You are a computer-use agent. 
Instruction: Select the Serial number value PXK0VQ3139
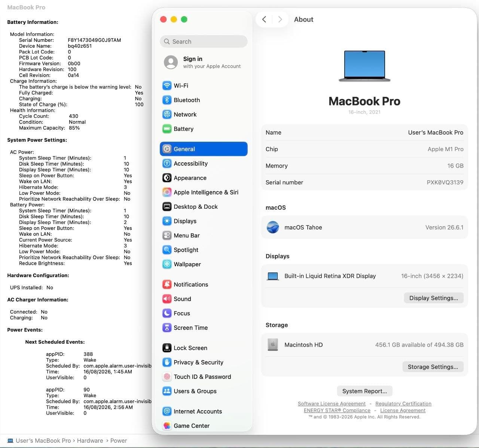(x=445, y=182)
